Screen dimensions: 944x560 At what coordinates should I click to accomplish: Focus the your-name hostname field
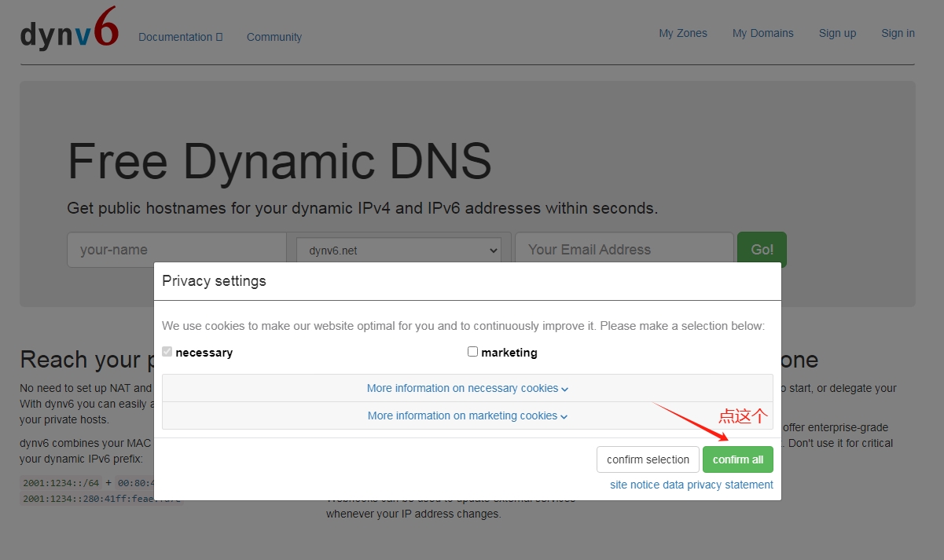point(176,250)
